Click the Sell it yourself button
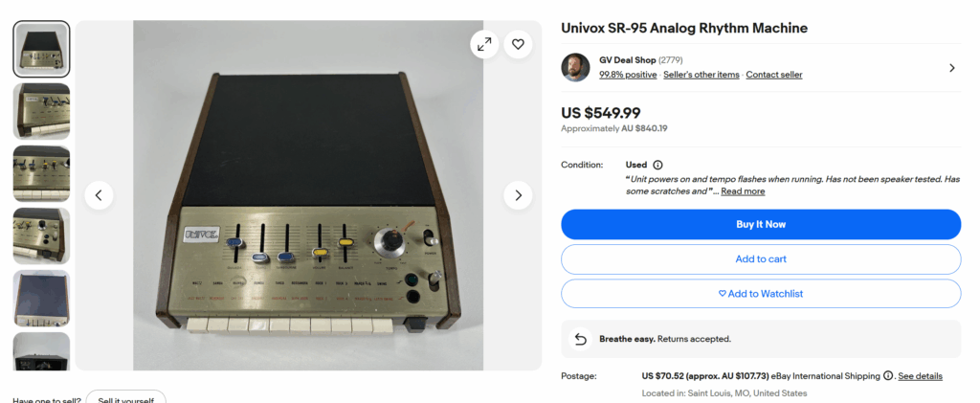980x403 pixels. click(125, 398)
